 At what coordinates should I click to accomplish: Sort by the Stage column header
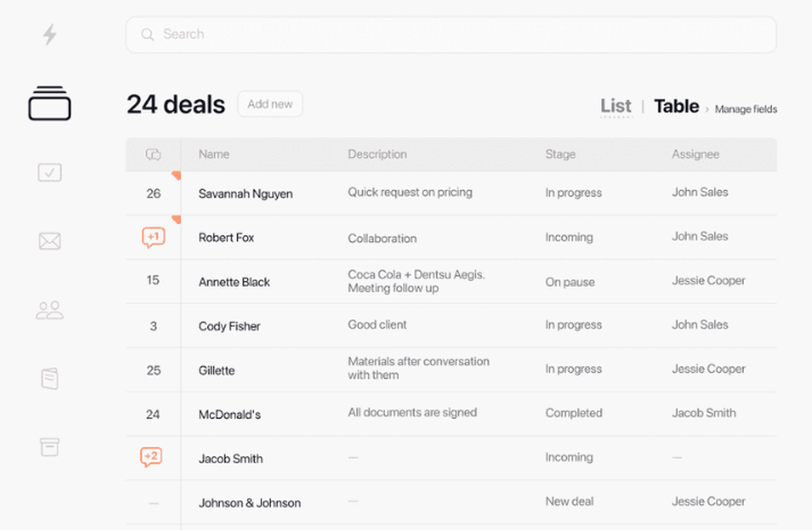(x=560, y=154)
